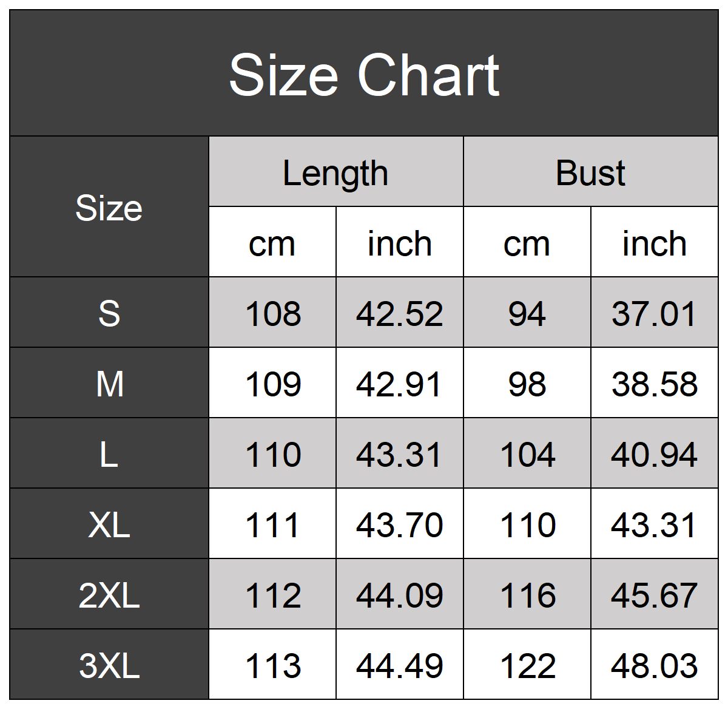Click the 108 cm length cell
The width and height of the screenshot is (728, 709).
[272, 313]
